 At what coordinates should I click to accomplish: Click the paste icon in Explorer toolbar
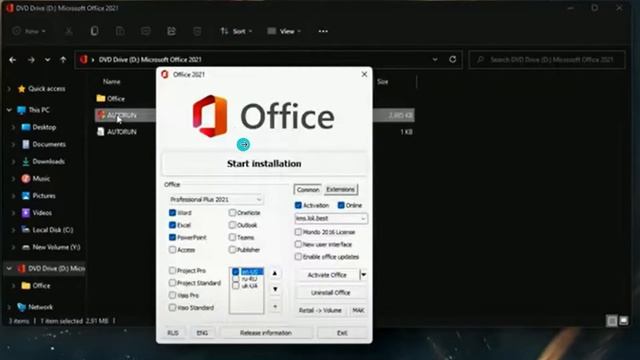(x=120, y=31)
